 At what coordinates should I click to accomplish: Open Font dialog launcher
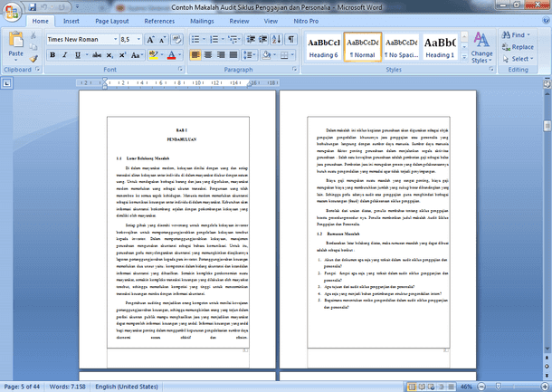pyautogui.click(x=180, y=70)
